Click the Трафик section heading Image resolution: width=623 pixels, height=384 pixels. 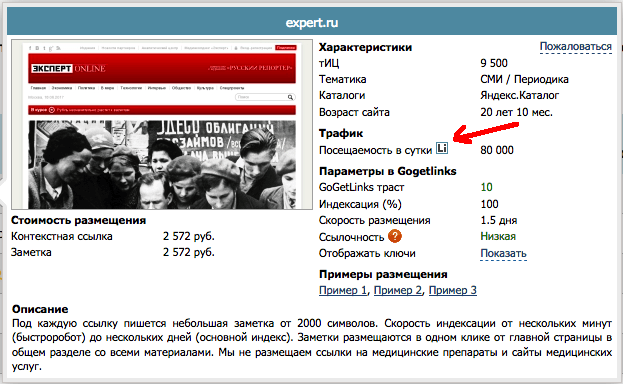pos(341,133)
